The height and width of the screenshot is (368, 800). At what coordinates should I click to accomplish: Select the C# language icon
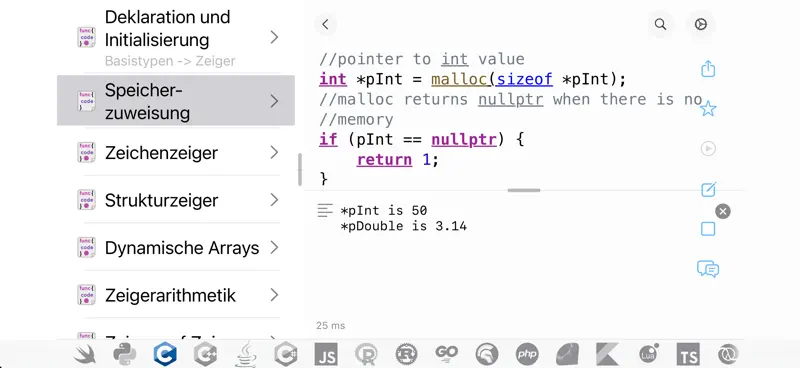point(286,354)
